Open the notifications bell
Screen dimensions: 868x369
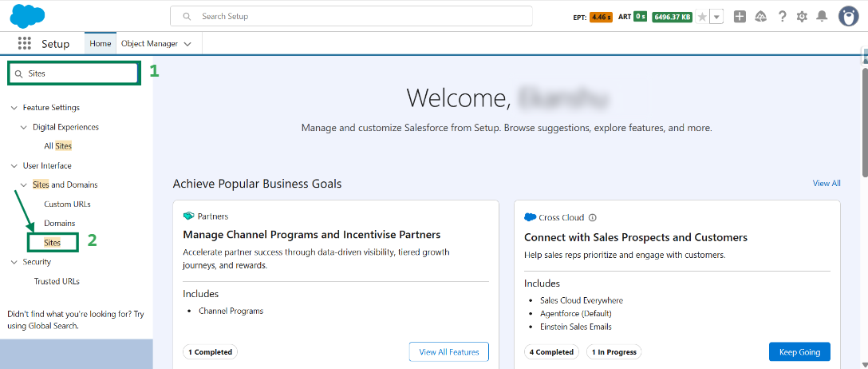(822, 17)
